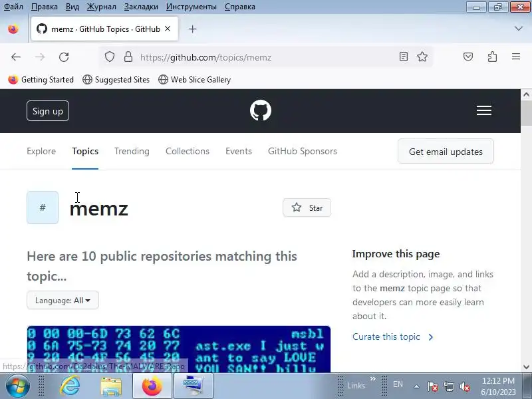Screen dimensions: 532x399
Task: Open the tracking protection shield icon
Action: click(x=110, y=57)
